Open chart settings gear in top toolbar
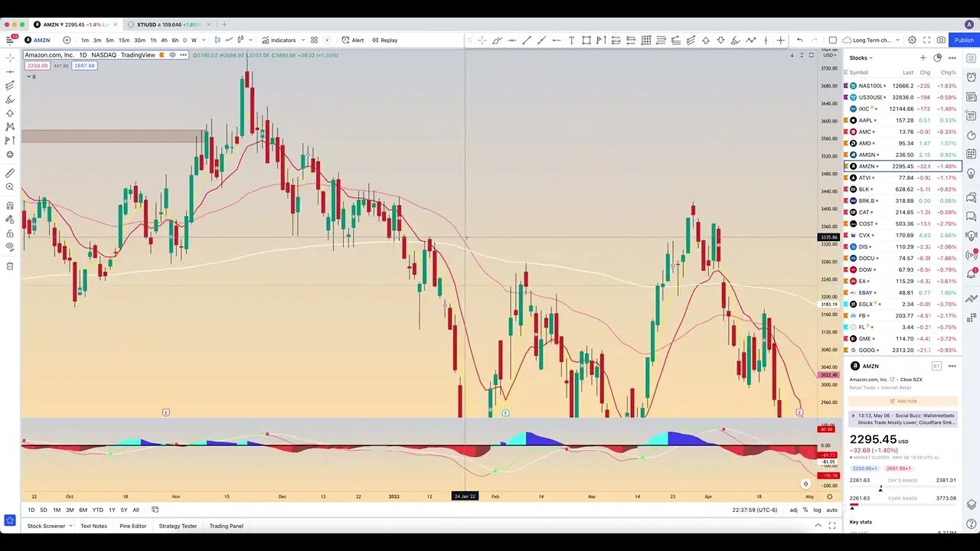980x551 pixels. point(912,40)
